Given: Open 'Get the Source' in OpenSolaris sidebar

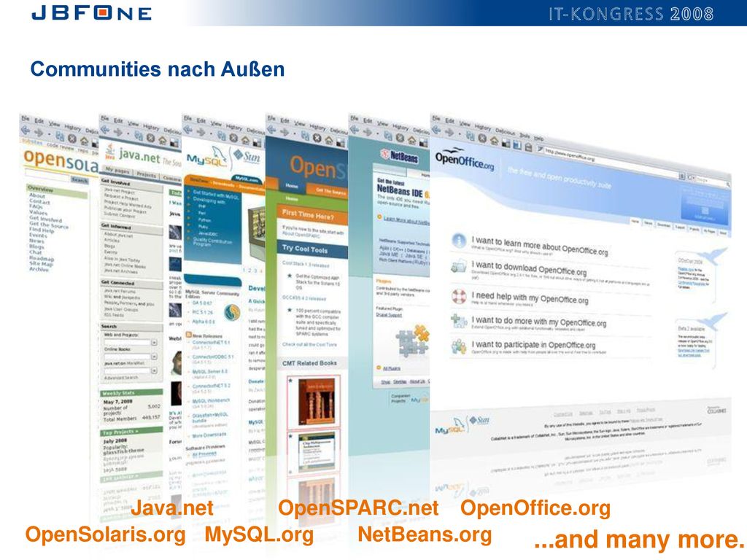Looking at the screenshot, I should (x=49, y=225).
